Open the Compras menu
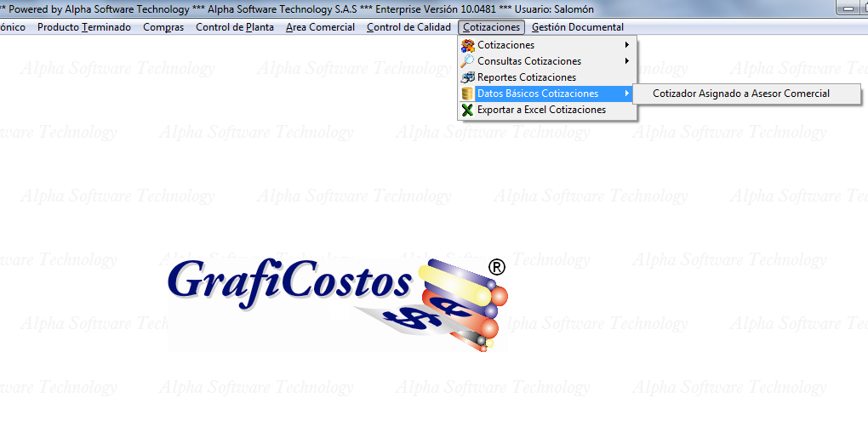 pos(163,27)
